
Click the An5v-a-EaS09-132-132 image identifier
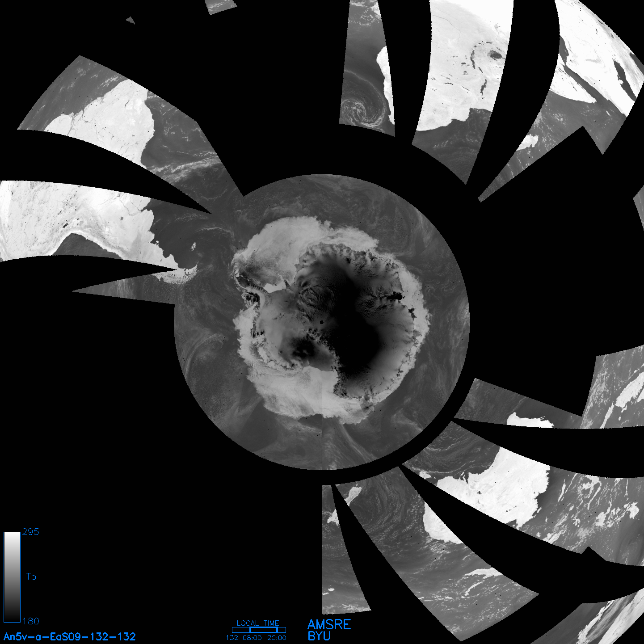[70, 636]
